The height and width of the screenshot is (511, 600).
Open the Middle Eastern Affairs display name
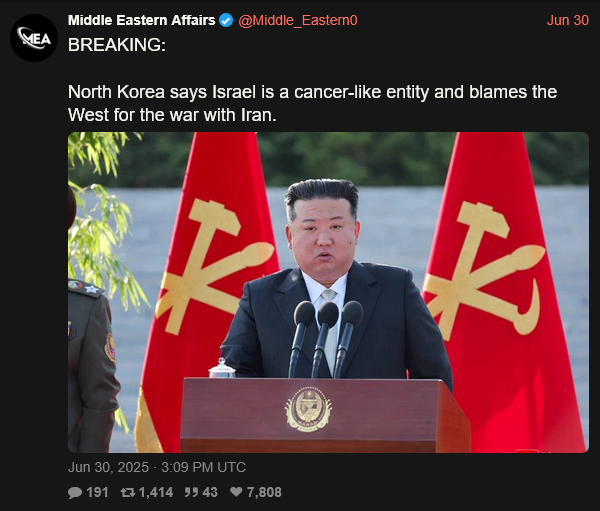[142, 20]
